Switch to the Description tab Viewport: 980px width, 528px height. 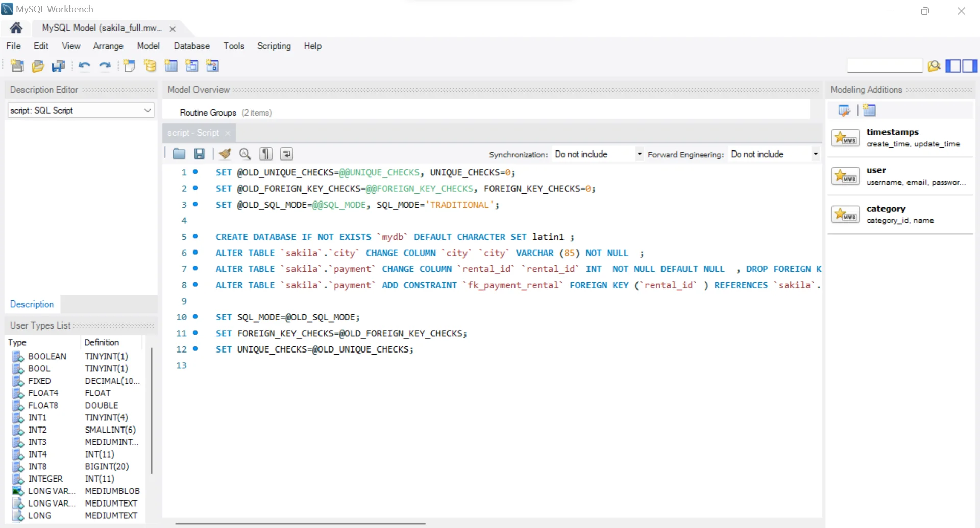coord(32,304)
